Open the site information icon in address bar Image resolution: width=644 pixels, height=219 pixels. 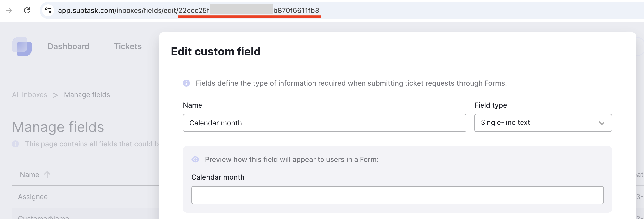pos(48,10)
